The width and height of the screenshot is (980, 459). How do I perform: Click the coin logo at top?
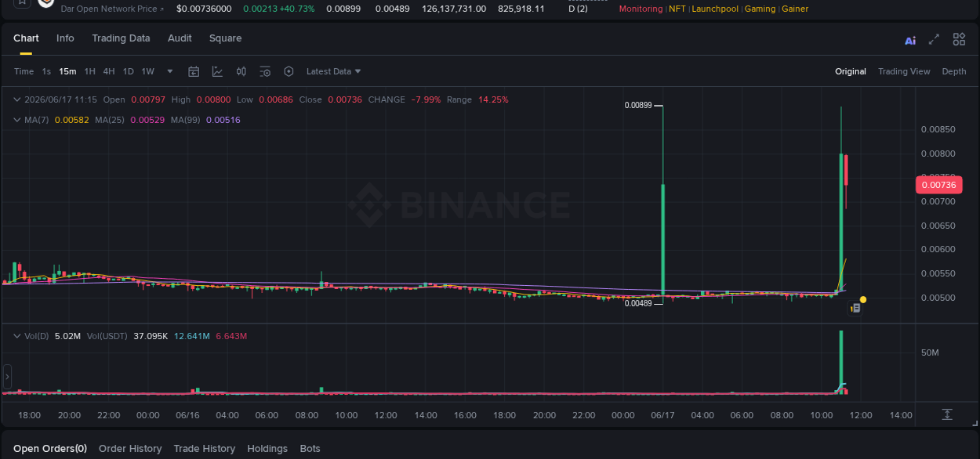tap(46, 2)
